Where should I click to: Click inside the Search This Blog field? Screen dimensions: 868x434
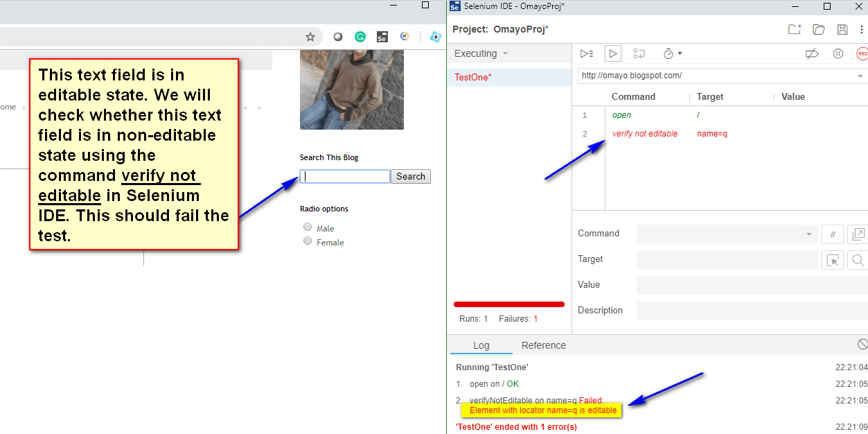pyautogui.click(x=344, y=176)
